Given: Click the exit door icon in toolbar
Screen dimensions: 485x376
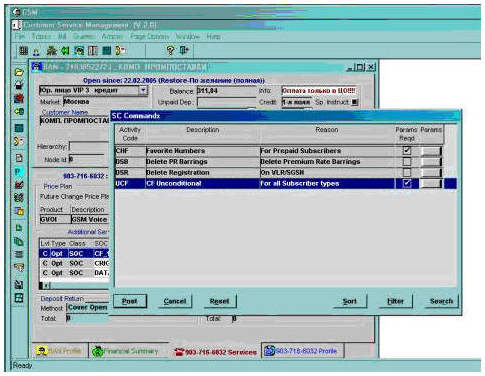Looking at the screenshot, I should tap(184, 50).
